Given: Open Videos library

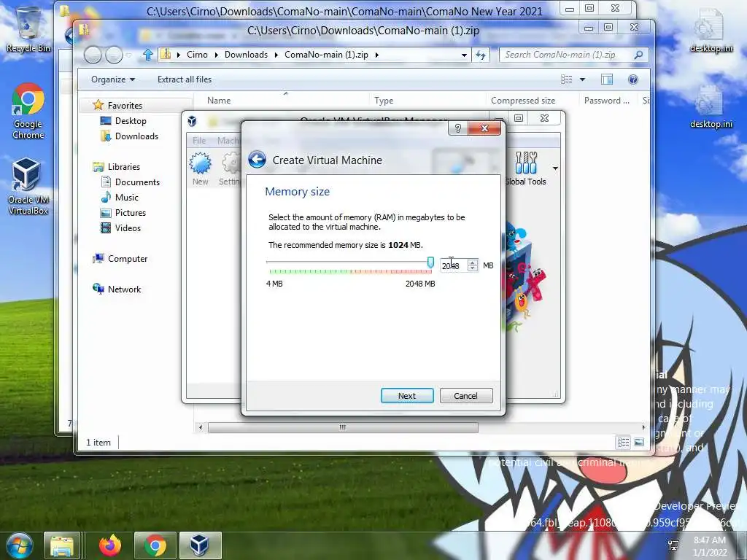Looking at the screenshot, I should tap(128, 228).
